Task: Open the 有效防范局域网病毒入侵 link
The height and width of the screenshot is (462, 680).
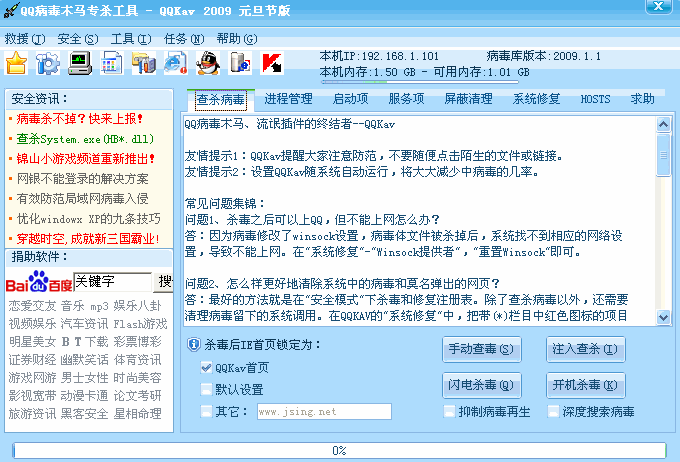Action: [82, 199]
